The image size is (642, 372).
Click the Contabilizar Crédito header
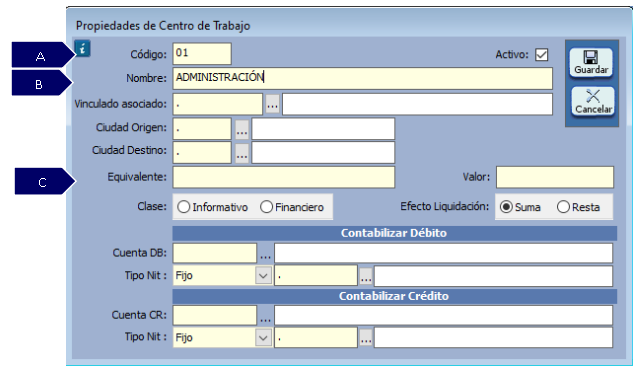394,296
